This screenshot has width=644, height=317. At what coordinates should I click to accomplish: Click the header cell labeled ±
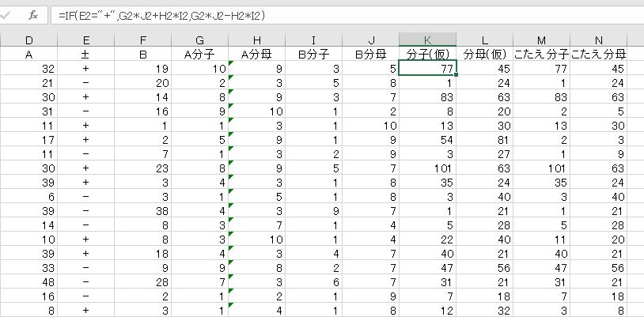[85, 55]
